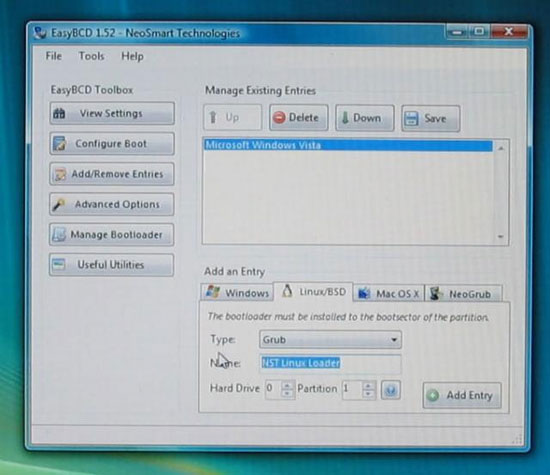Increase the Hard Drive number
Image resolution: width=550 pixels, height=475 pixels.
click(x=288, y=385)
